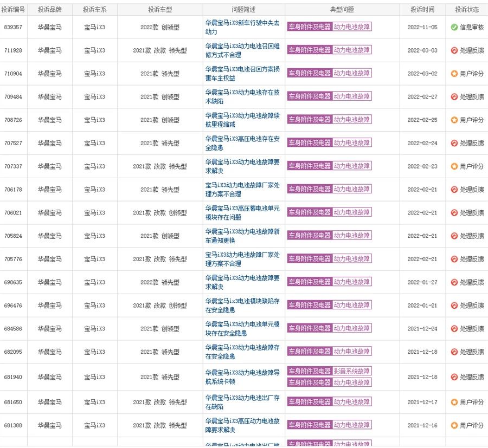Click the orange rating star icon in row 681650
The height and width of the screenshot is (448, 488).
click(x=454, y=402)
